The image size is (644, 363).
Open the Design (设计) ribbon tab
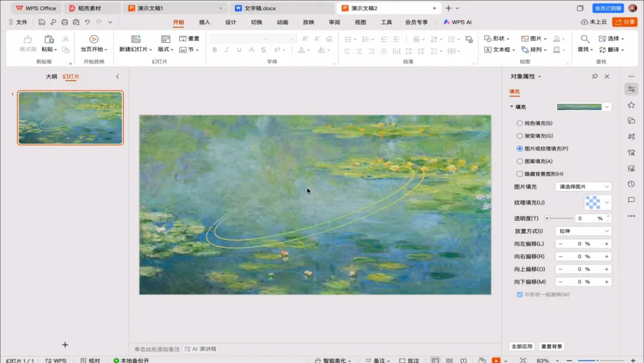(230, 22)
